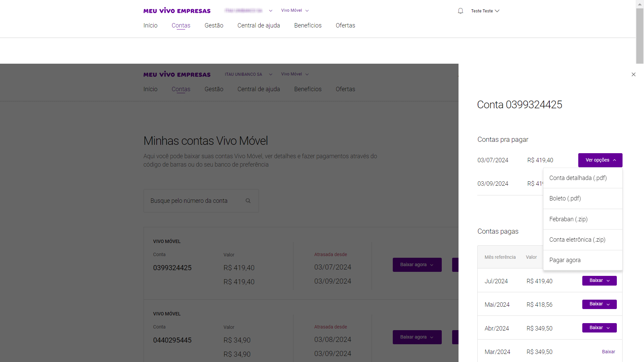The height and width of the screenshot is (362, 644).
Task: Go to Início in top navigation
Action: click(150, 25)
